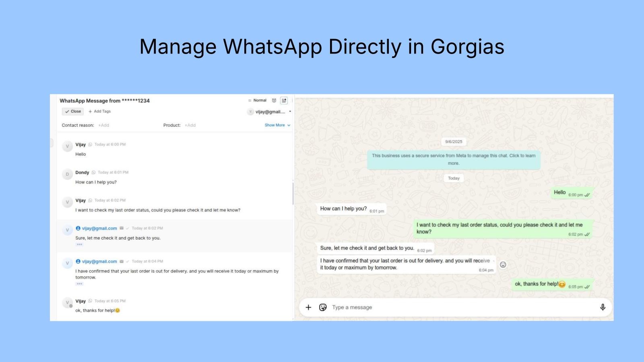Click 'Sure, let me check it' WhatsApp bubble
Screen dimensions: 644x362
[x=375, y=248]
